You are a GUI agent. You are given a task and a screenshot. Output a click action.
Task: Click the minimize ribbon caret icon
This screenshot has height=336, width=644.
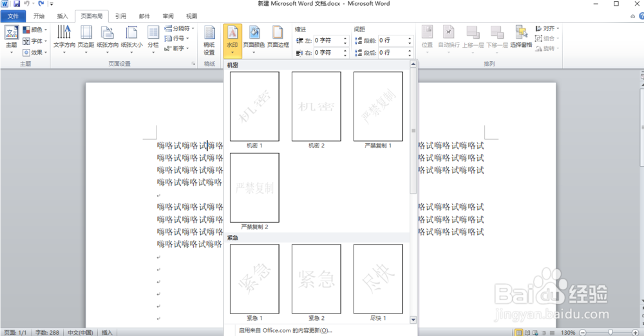coord(632,17)
